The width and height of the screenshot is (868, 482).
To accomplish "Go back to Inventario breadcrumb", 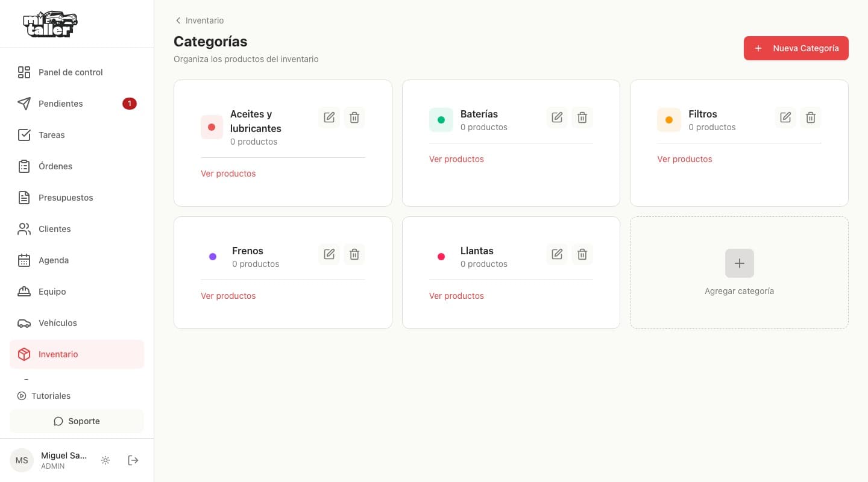I will point(200,20).
